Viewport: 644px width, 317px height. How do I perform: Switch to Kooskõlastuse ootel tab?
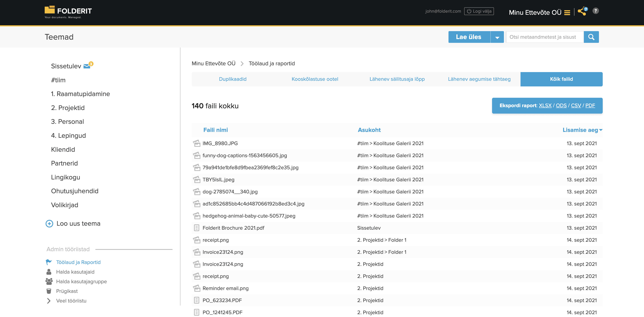pyautogui.click(x=315, y=79)
